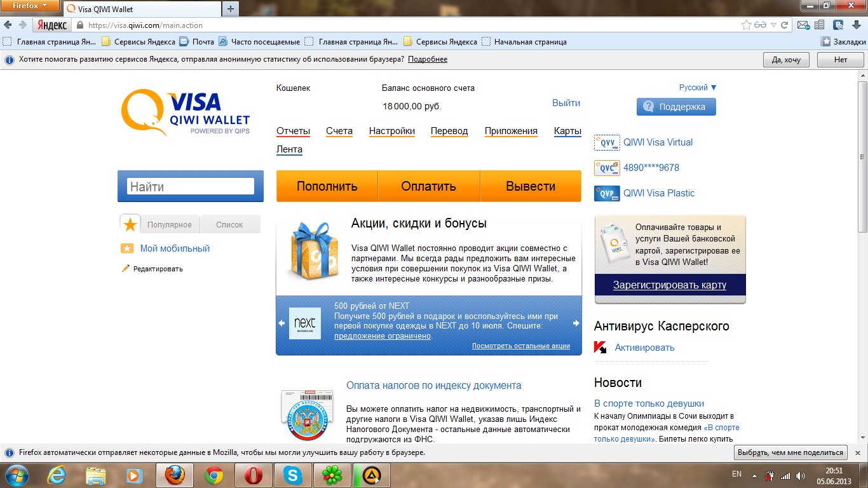The width and height of the screenshot is (868, 488).
Task: Click the Найти search field
Action: pos(191,186)
